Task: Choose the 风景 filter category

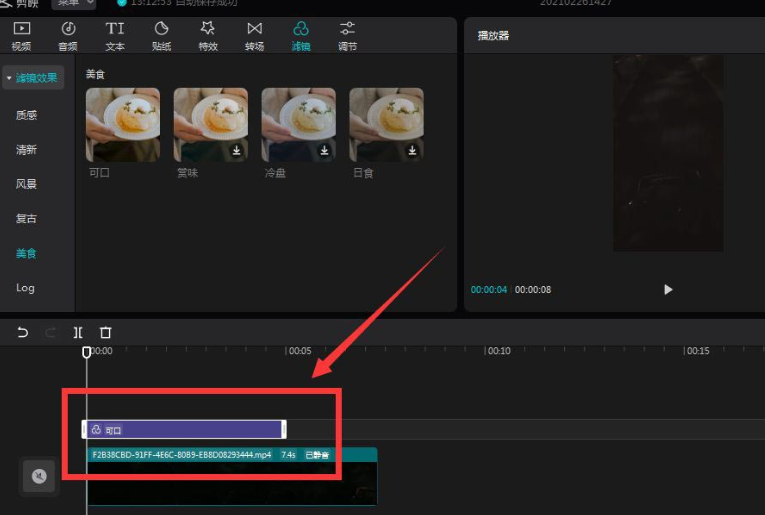Action: point(26,184)
